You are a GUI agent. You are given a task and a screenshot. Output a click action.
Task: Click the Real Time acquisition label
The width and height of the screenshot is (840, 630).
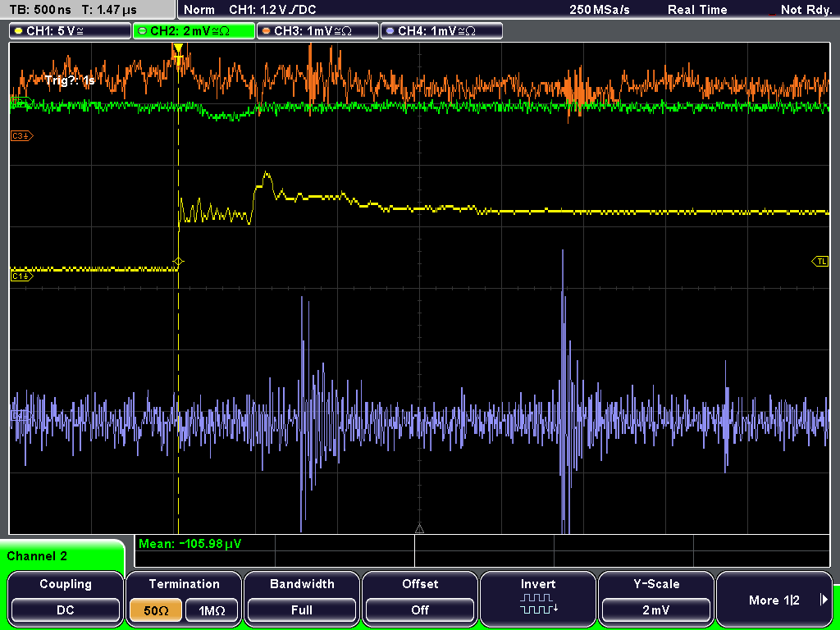point(697,10)
